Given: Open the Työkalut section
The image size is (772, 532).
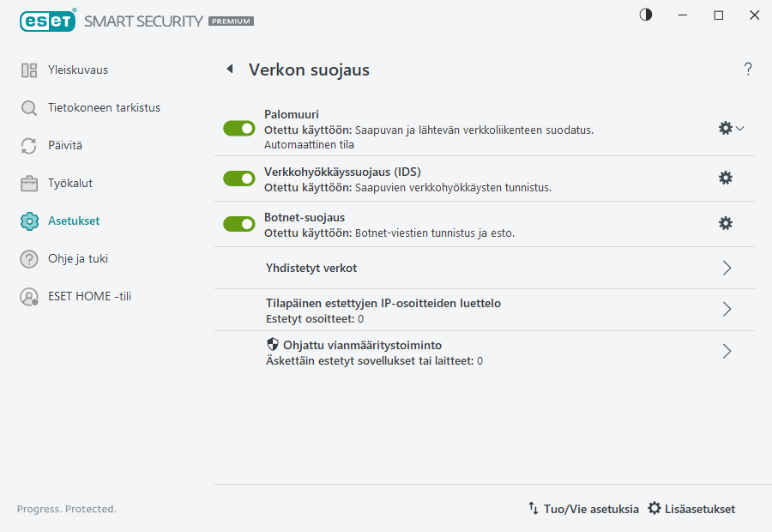Looking at the screenshot, I should click(x=29, y=183).
